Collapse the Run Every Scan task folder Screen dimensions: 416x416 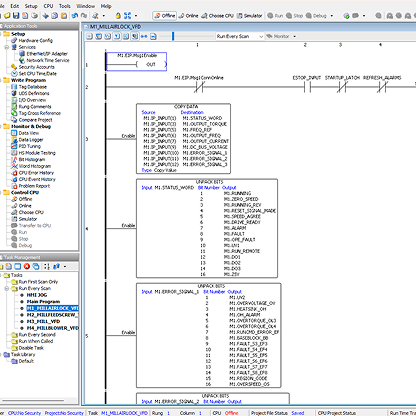(x=7, y=288)
